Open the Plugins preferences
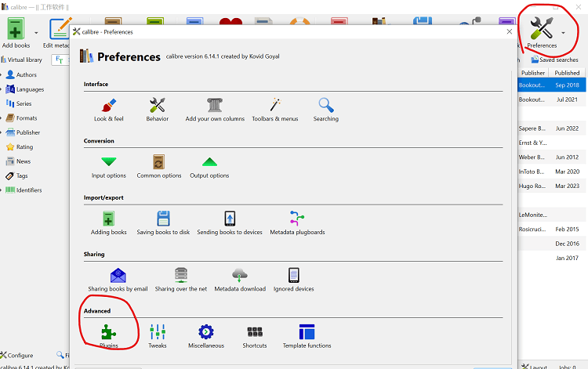 [x=109, y=336]
